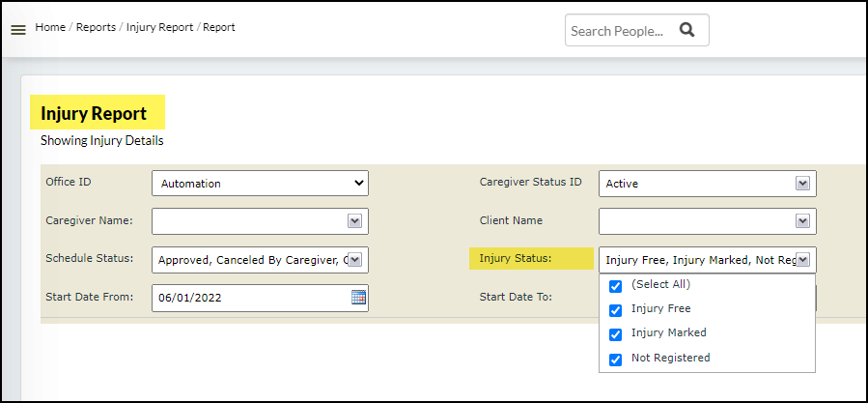Expand the Schedule Status dropdown arrow
This screenshot has width=868, height=403.
coord(354,260)
